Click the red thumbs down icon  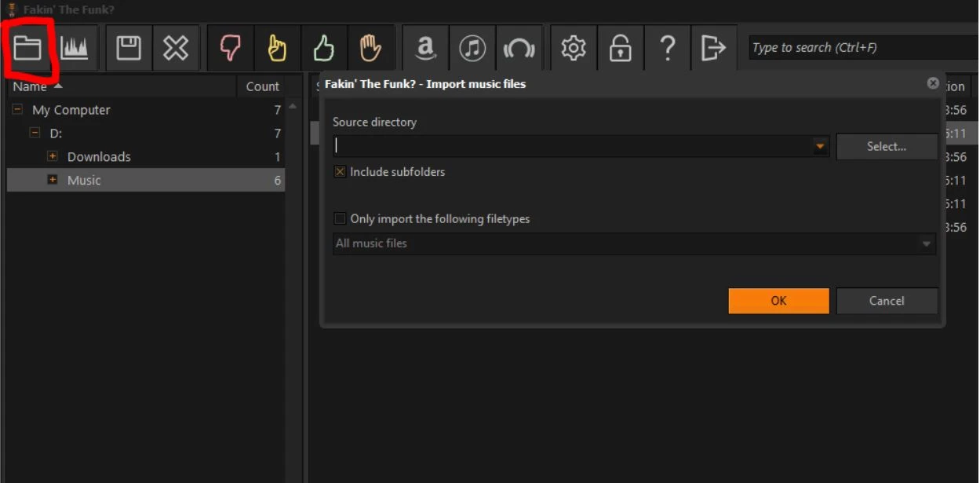tap(230, 49)
